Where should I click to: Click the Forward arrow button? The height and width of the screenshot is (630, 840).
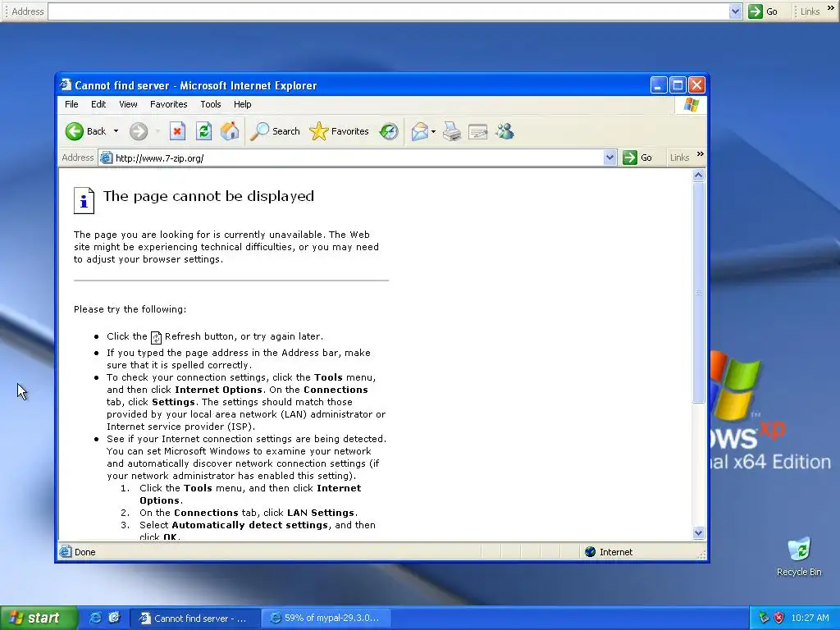pyautogui.click(x=138, y=131)
